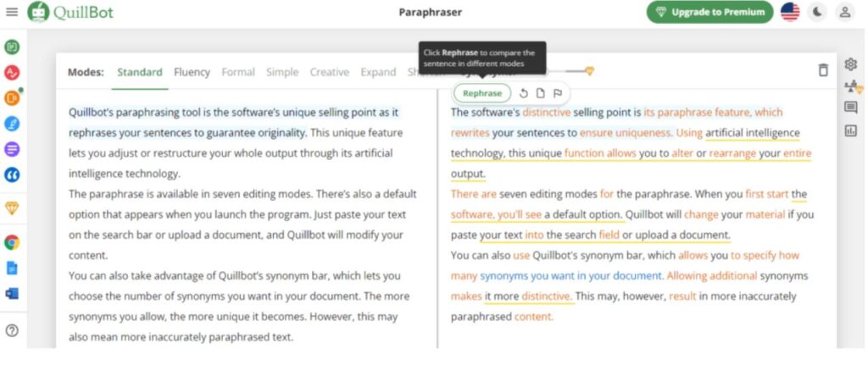Switch to the Creative mode tab
Viewport: 868px width, 382px height.
[330, 73]
